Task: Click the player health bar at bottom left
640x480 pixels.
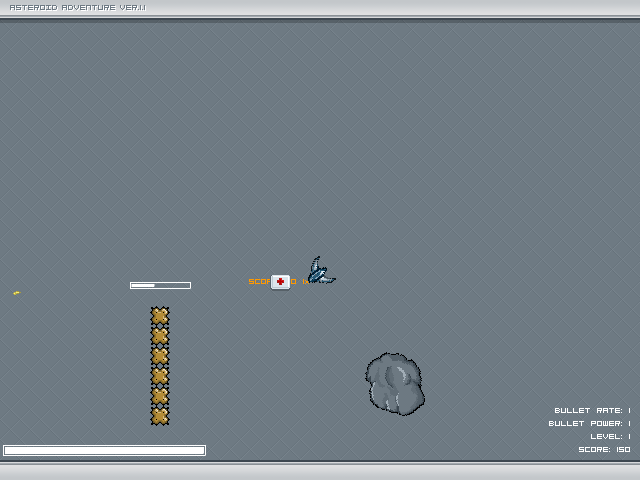Action: [x=104, y=450]
